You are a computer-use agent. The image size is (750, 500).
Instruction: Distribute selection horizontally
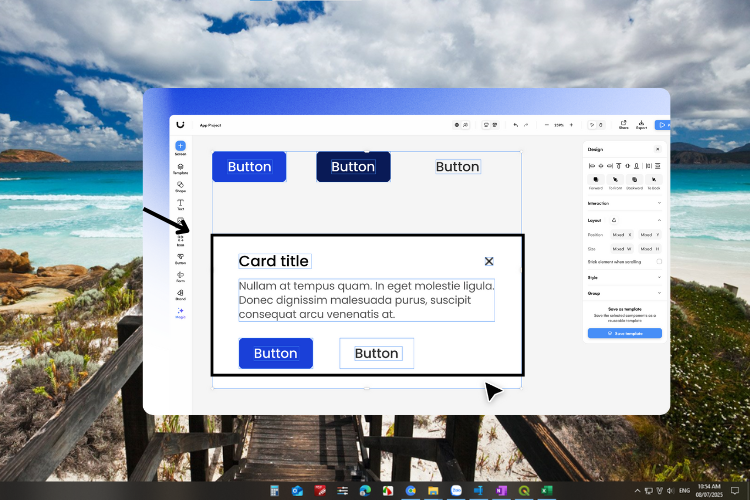pos(649,166)
